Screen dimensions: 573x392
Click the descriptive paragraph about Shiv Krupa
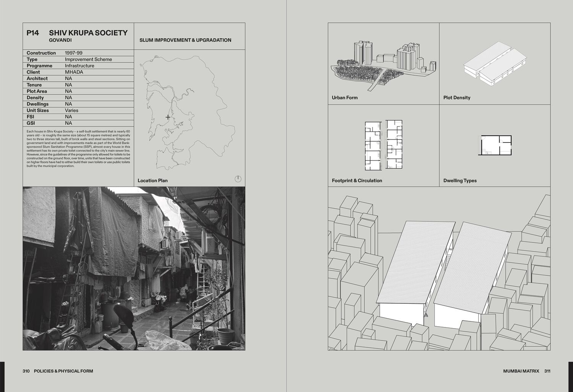[x=78, y=149]
